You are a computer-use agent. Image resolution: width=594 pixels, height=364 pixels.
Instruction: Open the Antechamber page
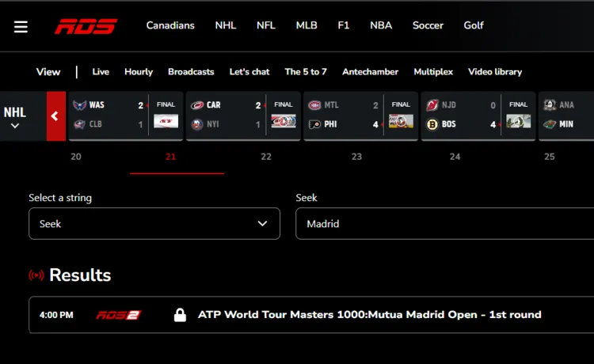coord(370,72)
